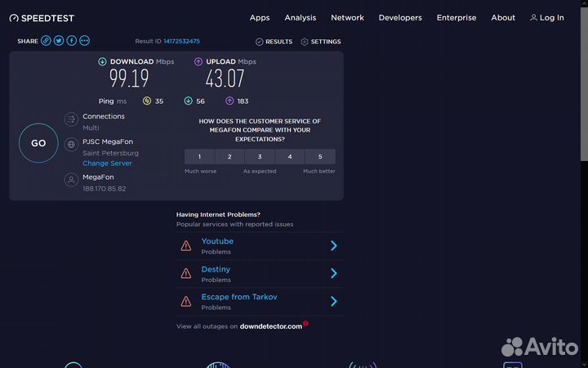The height and width of the screenshot is (368, 588).
Task: Open the Escape from Tarkov outage link
Action: point(239,297)
